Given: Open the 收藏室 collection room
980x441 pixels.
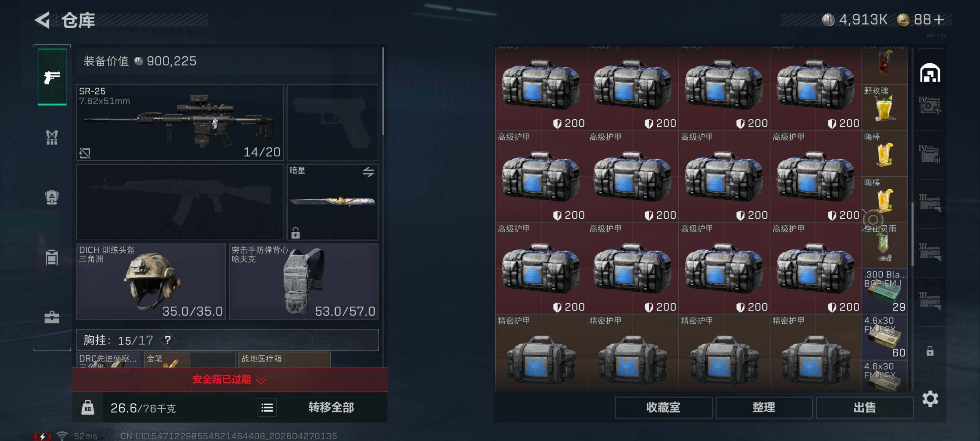Looking at the screenshot, I should click(663, 407).
